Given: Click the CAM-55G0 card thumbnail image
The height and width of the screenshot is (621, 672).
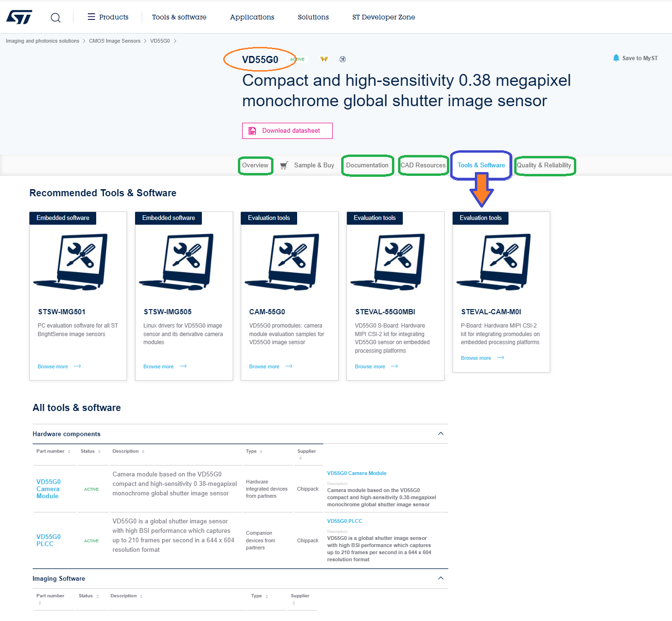Looking at the screenshot, I should tap(282, 262).
